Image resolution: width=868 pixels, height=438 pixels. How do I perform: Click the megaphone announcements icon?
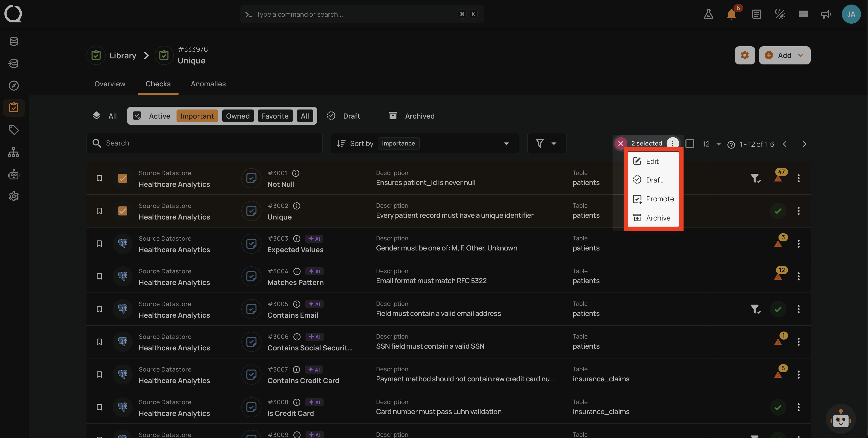coord(826,14)
